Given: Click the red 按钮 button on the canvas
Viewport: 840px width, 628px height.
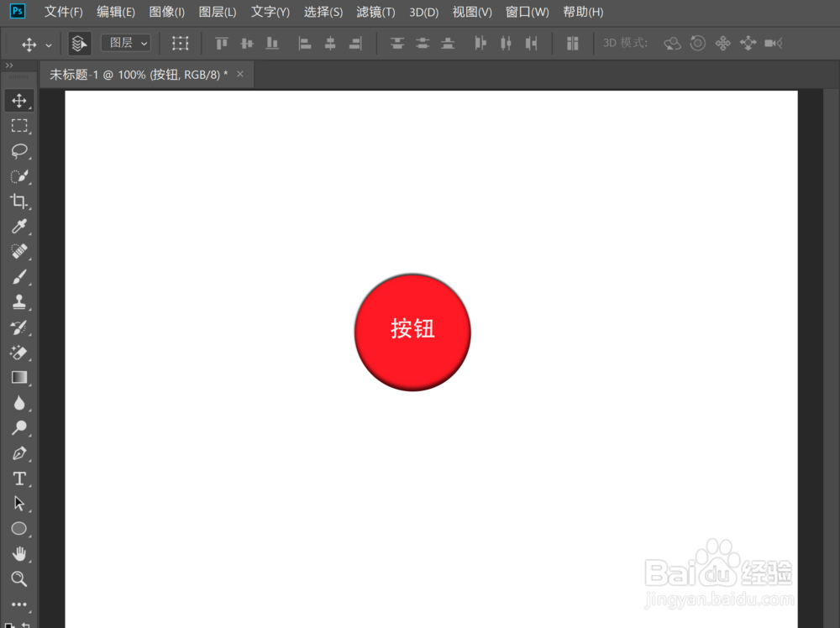Looking at the screenshot, I should click(412, 331).
